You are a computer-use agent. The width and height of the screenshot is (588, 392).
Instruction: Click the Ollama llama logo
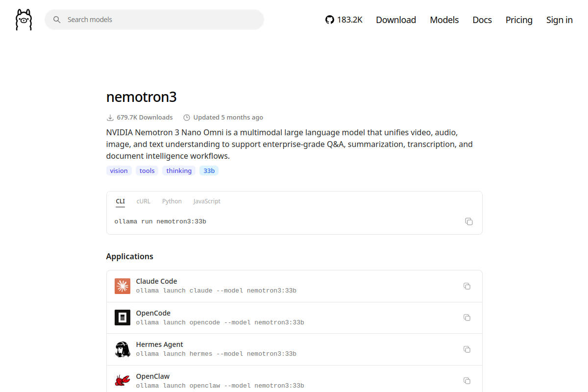24,20
